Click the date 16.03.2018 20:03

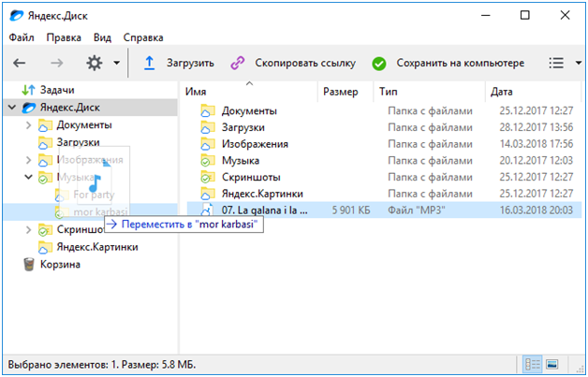click(x=537, y=210)
